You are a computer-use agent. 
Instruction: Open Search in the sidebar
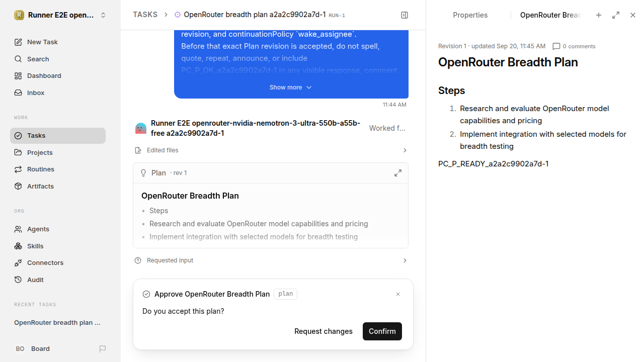click(x=58, y=59)
